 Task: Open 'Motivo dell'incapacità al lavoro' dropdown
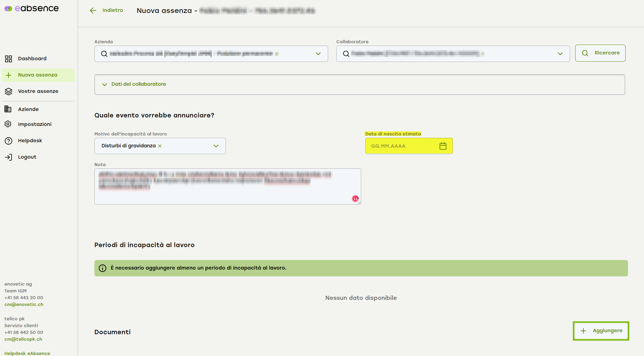pyautogui.click(x=216, y=146)
